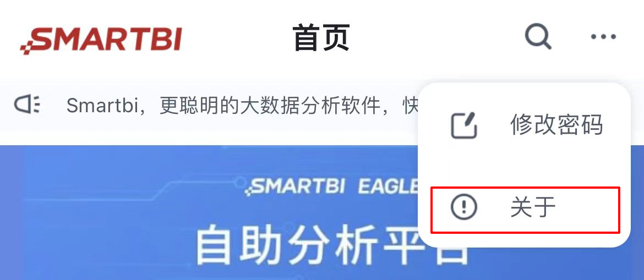Click the 首页 page title
The width and height of the screenshot is (644, 280).
(321, 37)
